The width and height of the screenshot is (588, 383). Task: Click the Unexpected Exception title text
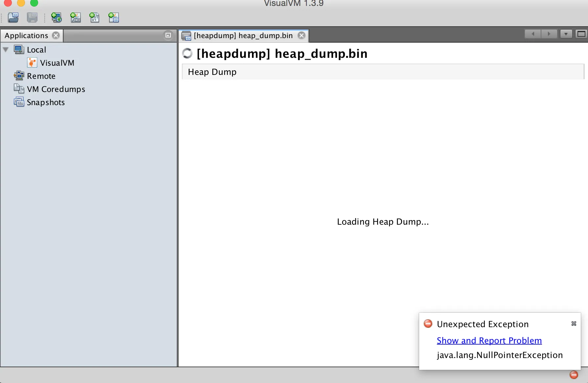coord(483,324)
